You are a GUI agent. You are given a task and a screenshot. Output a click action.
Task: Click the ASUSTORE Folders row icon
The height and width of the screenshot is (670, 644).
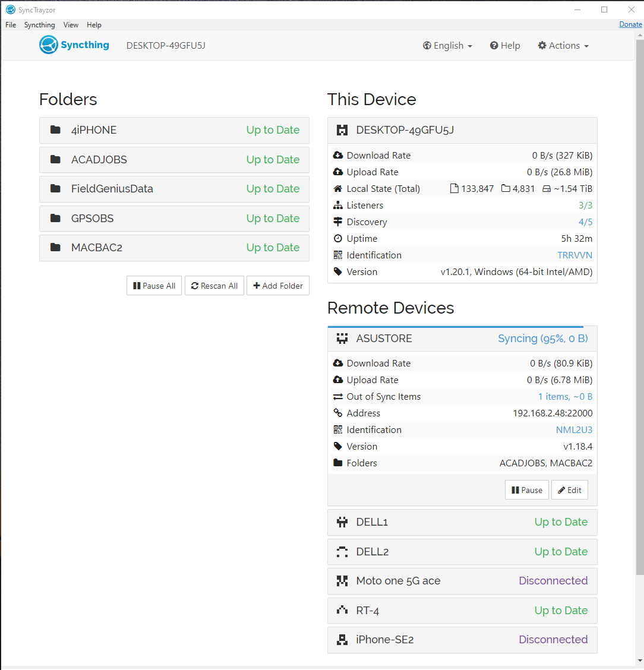338,463
